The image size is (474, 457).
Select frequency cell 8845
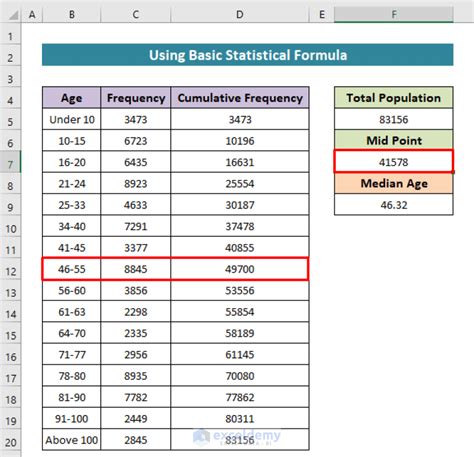[136, 269]
